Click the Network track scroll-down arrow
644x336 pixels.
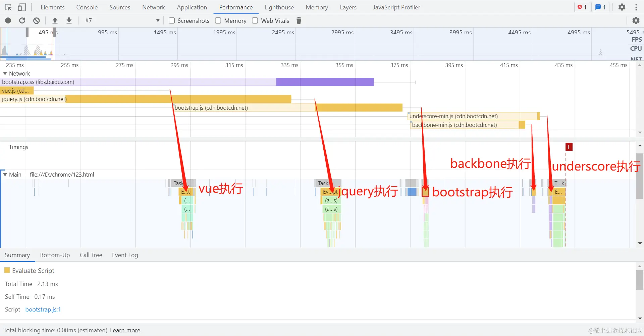pyautogui.click(x=640, y=133)
